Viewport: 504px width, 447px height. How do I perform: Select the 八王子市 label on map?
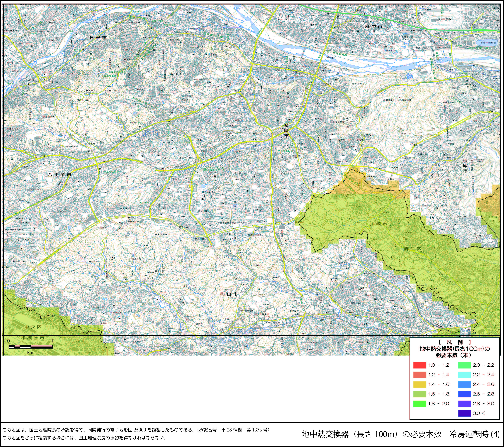pyautogui.click(x=60, y=175)
